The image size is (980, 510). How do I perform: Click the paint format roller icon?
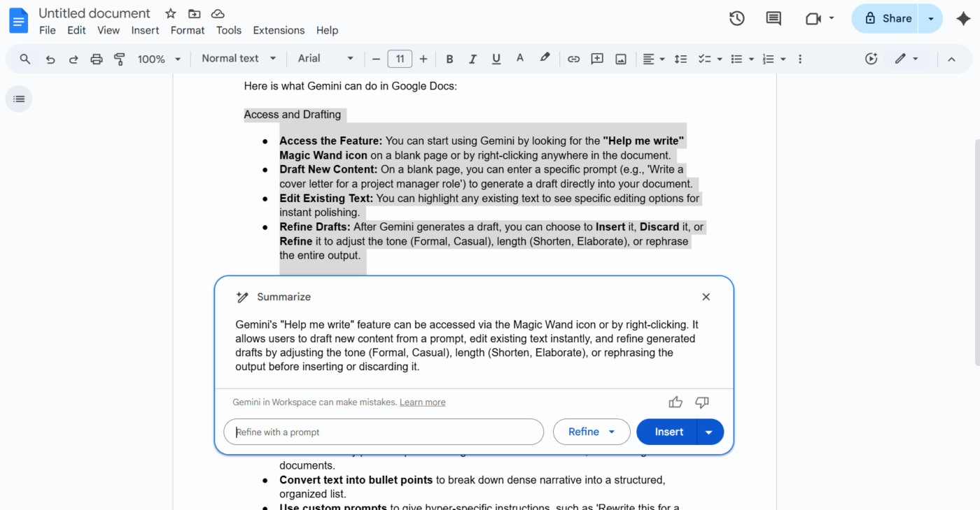120,59
